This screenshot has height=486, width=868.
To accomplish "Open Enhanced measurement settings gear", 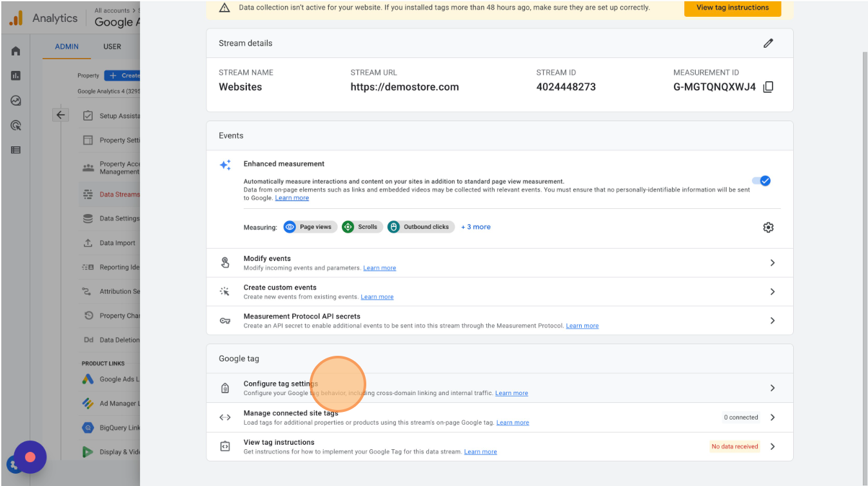I will [767, 228].
